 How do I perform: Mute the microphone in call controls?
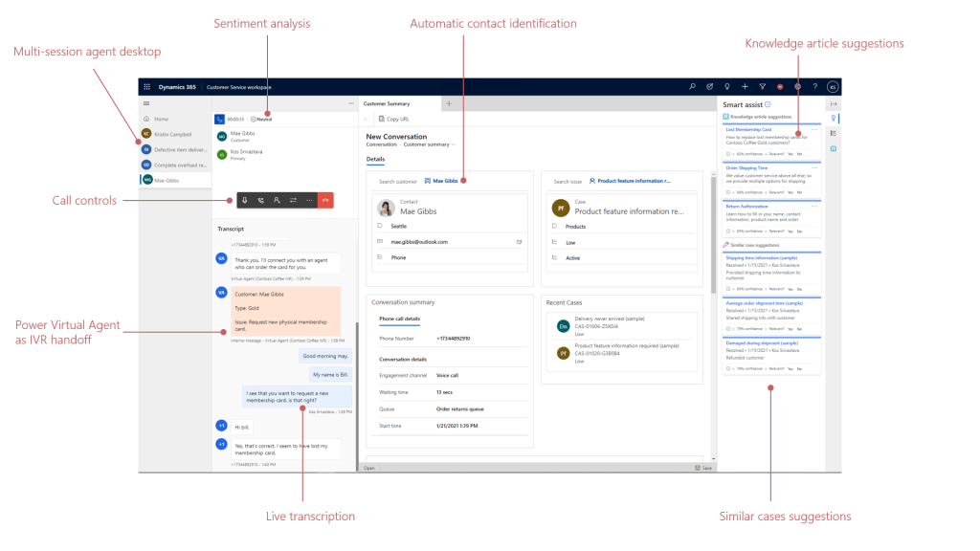(x=245, y=201)
